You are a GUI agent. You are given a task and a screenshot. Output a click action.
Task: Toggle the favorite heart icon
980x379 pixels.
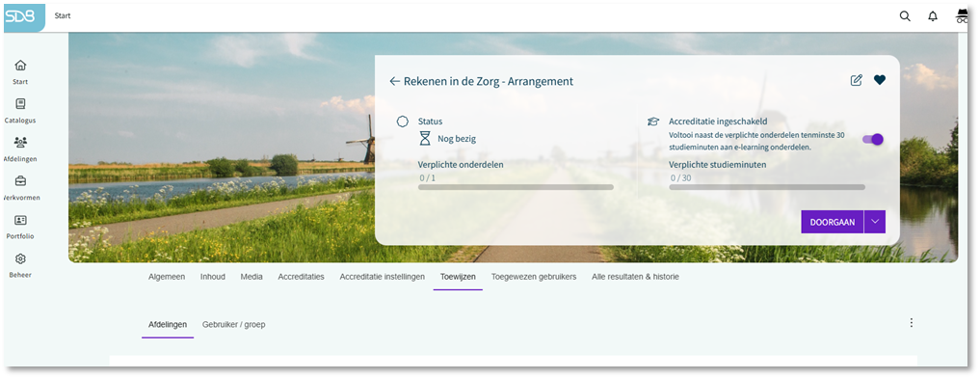(x=880, y=80)
